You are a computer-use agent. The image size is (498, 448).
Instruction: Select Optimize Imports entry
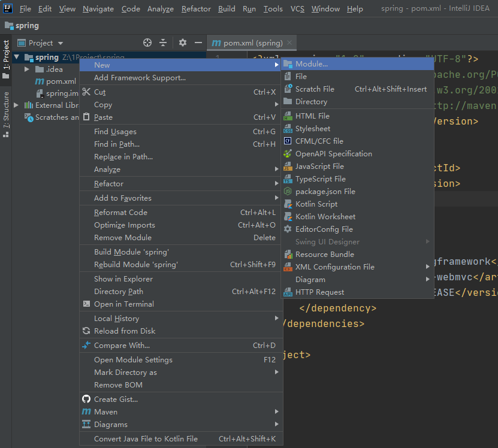[x=181, y=225]
